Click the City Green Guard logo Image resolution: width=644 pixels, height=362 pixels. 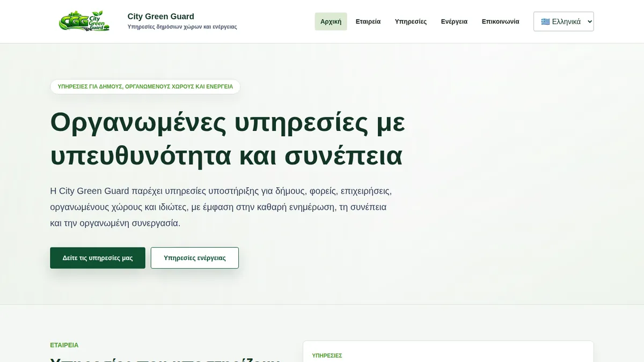(x=84, y=21)
